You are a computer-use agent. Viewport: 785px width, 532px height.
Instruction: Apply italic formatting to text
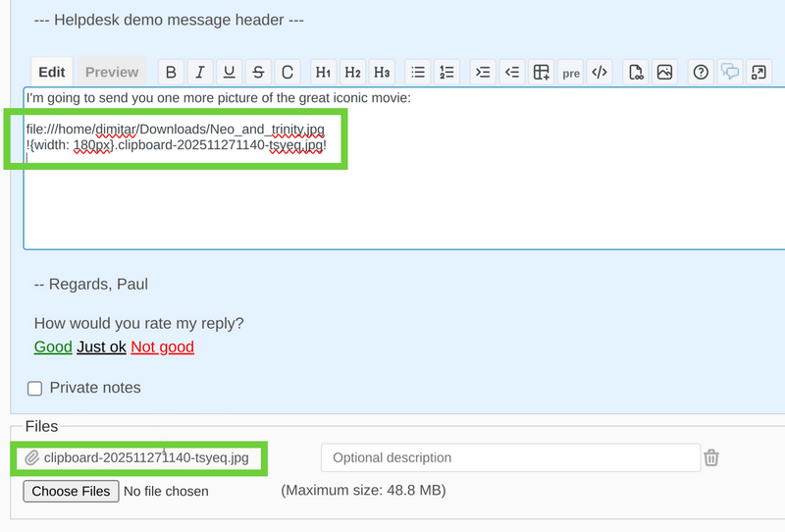click(x=200, y=72)
